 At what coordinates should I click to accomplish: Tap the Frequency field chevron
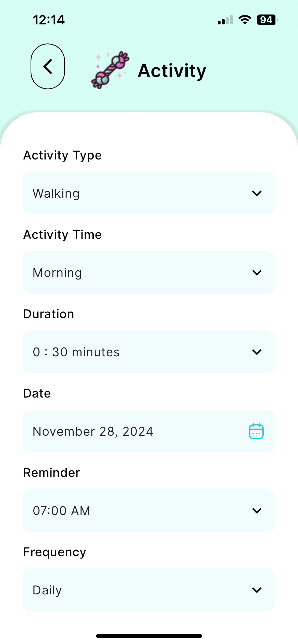coord(257,590)
